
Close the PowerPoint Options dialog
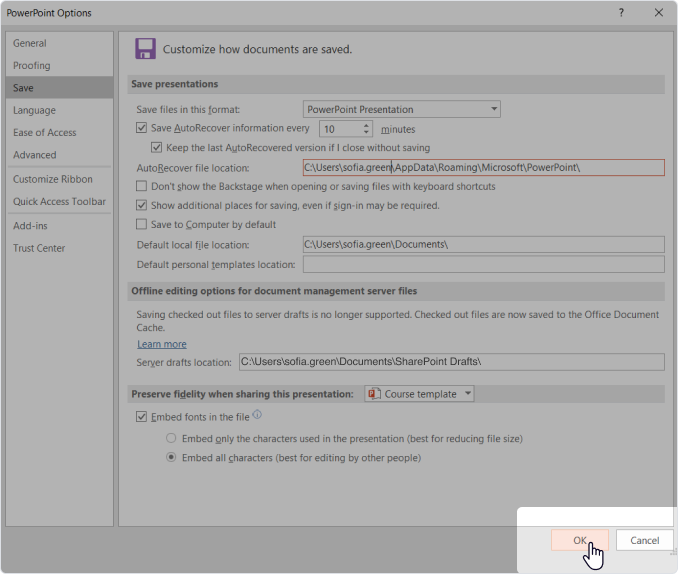coord(659,13)
